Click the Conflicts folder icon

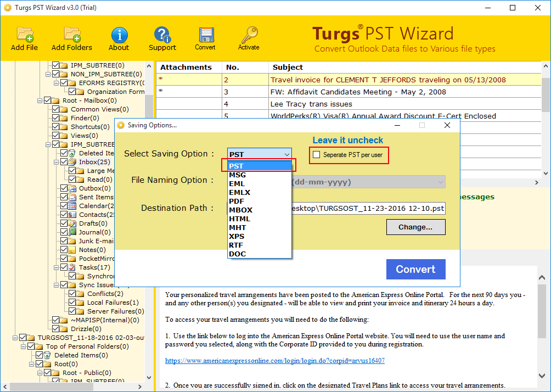pyautogui.click(x=81, y=294)
